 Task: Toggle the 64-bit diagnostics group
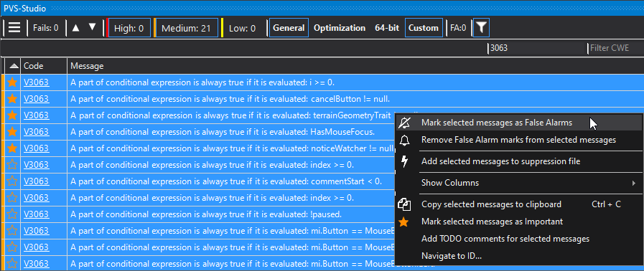[387, 28]
